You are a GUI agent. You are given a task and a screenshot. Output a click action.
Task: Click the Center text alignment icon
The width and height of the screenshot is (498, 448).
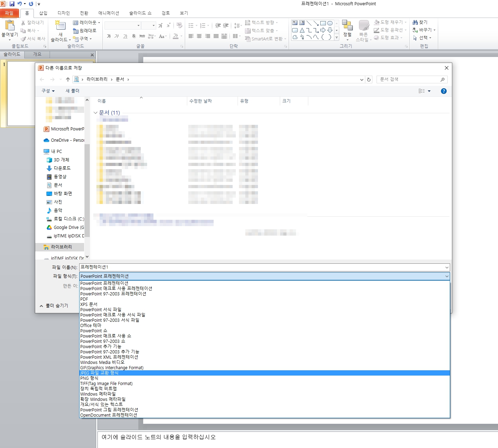point(199,36)
